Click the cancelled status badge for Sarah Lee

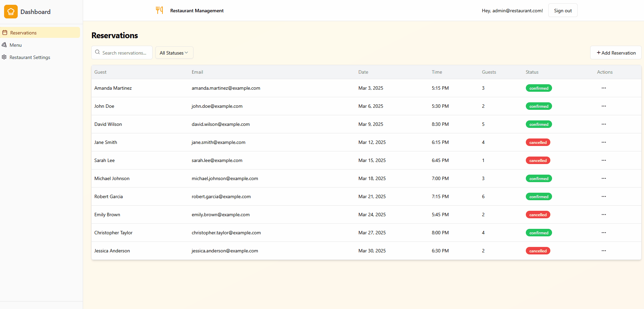[538, 161]
